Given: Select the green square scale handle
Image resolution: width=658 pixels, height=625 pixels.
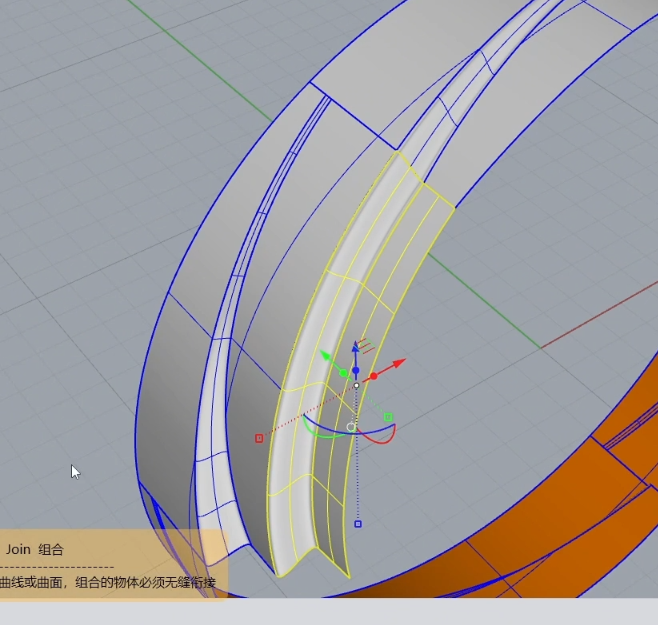Looking at the screenshot, I should click(388, 416).
